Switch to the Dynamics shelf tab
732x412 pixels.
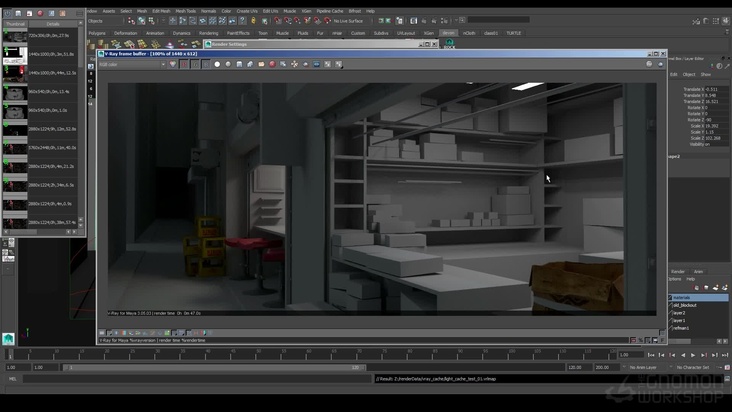tap(182, 33)
